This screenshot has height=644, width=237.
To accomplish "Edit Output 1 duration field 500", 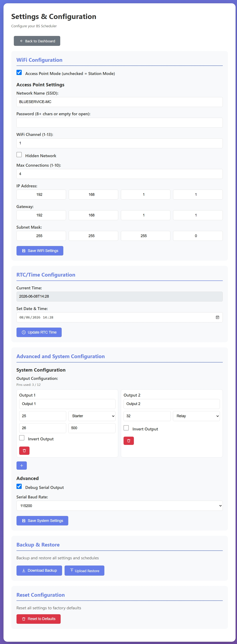I will (x=92, y=428).
